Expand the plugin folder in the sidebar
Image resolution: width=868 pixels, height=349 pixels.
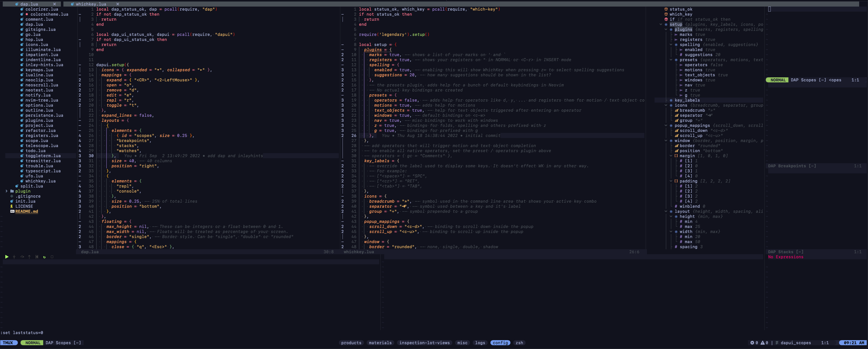[x=7, y=191]
